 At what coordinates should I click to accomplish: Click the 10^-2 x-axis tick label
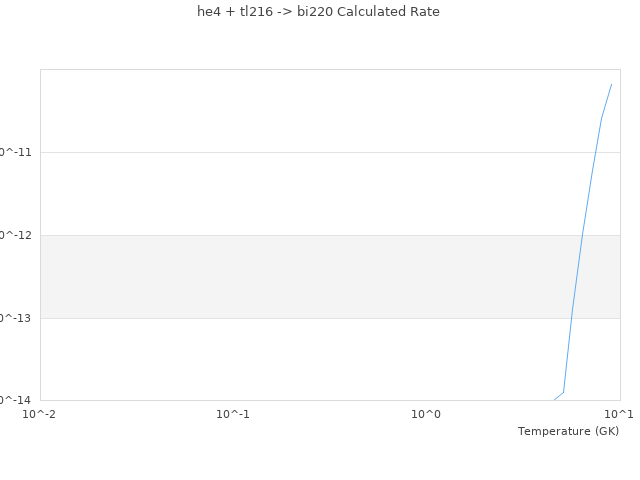tap(40, 413)
